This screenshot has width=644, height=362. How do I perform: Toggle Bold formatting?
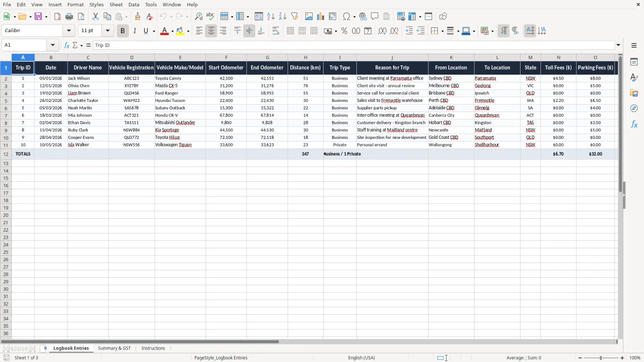point(122,31)
